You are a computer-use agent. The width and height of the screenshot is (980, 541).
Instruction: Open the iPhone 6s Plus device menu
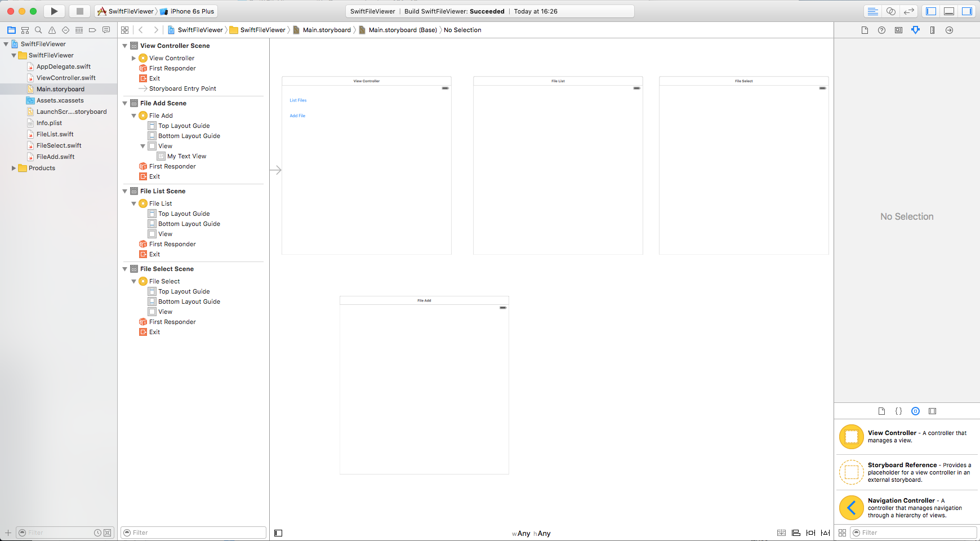point(191,11)
